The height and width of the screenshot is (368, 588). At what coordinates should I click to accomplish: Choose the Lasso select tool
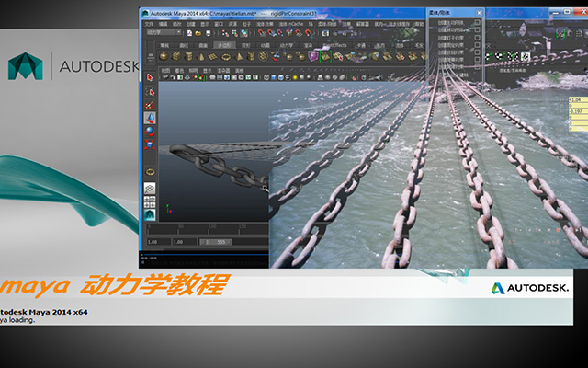150,91
